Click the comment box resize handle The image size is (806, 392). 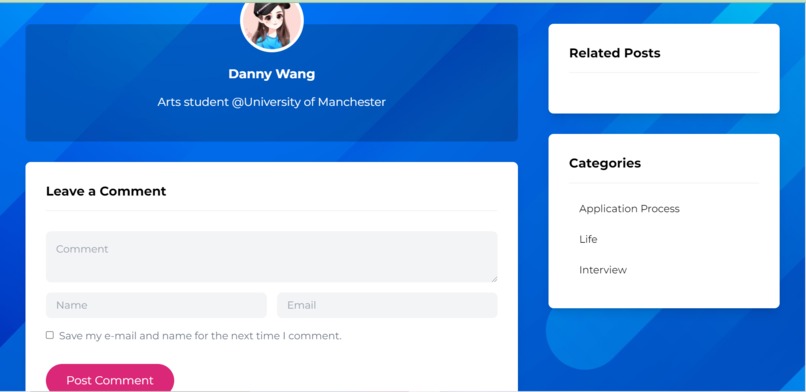click(x=494, y=278)
